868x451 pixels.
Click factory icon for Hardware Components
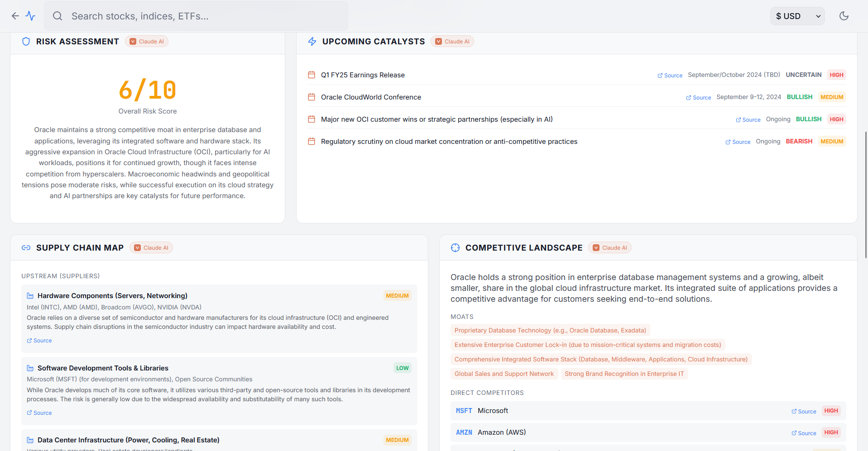pos(30,296)
